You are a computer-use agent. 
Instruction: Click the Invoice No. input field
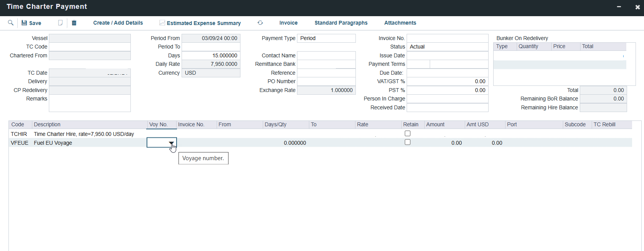[x=447, y=38]
